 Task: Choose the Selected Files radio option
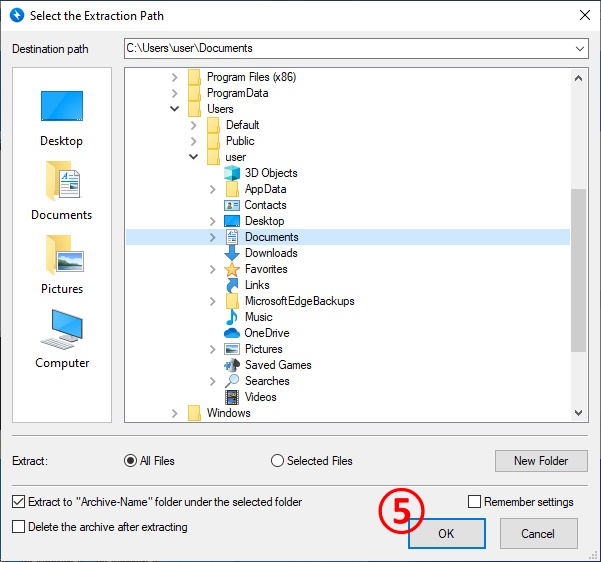(x=277, y=461)
